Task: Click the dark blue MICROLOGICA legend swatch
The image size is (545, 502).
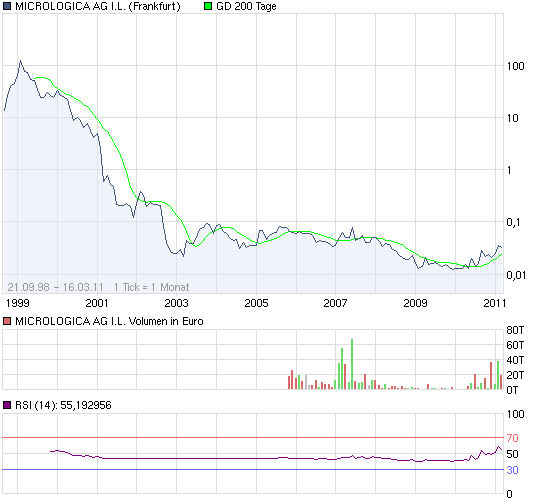Action: pyautogui.click(x=7, y=6)
